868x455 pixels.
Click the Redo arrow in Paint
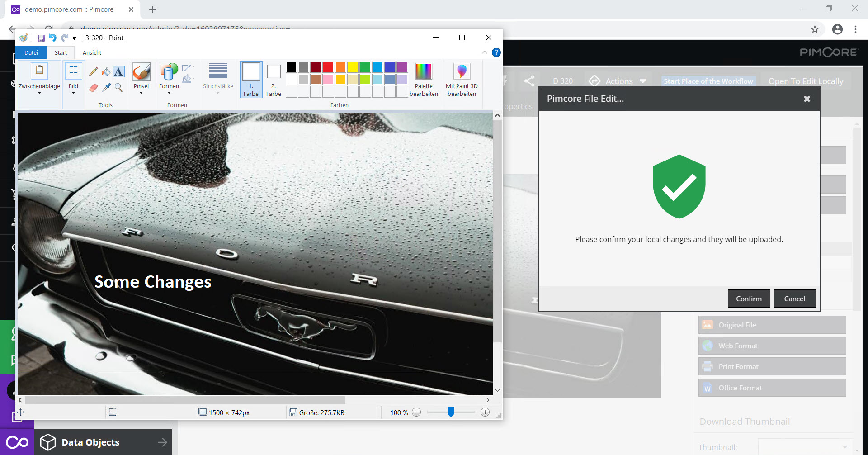tap(65, 38)
